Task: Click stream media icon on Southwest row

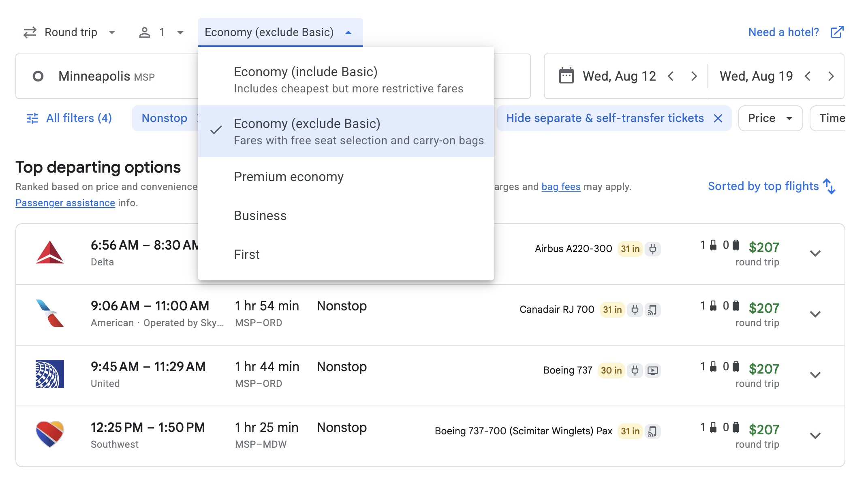Action: click(x=652, y=431)
